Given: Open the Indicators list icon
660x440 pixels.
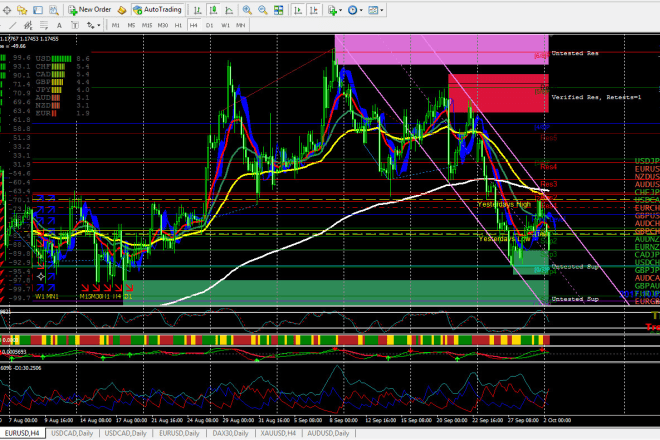Looking at the screenshot, I should [333, 10].
